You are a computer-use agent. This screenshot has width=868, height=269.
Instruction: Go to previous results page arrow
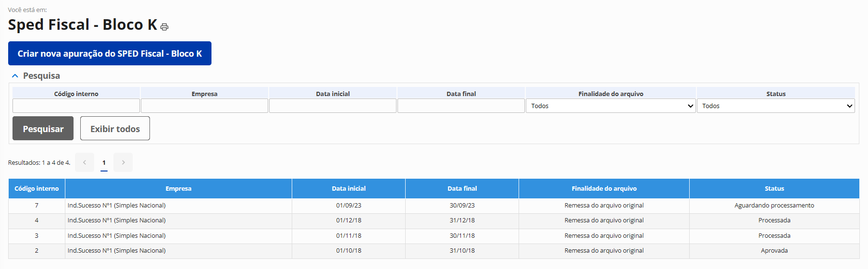click(85, 162)
